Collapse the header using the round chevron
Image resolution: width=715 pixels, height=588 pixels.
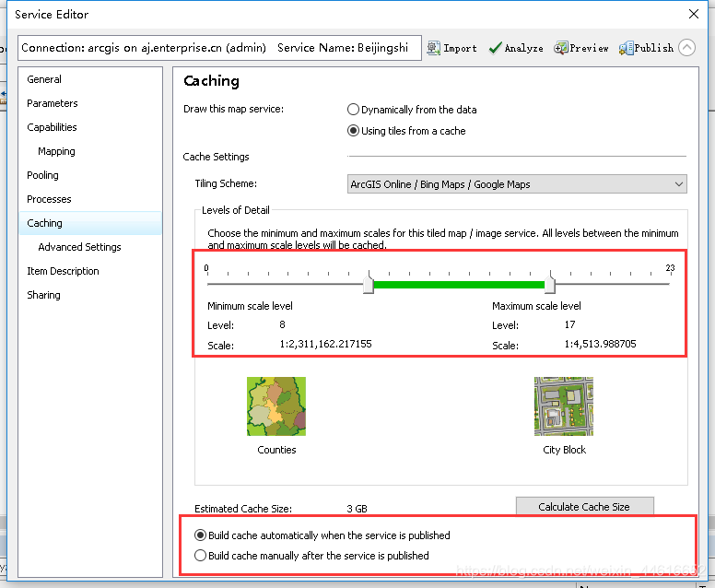pos(686,47)
